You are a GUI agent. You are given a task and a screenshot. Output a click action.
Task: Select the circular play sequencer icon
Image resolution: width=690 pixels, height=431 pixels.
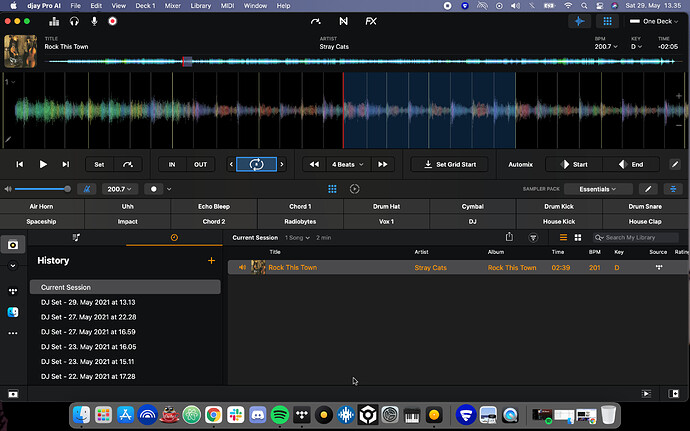[x=354, y=189]
